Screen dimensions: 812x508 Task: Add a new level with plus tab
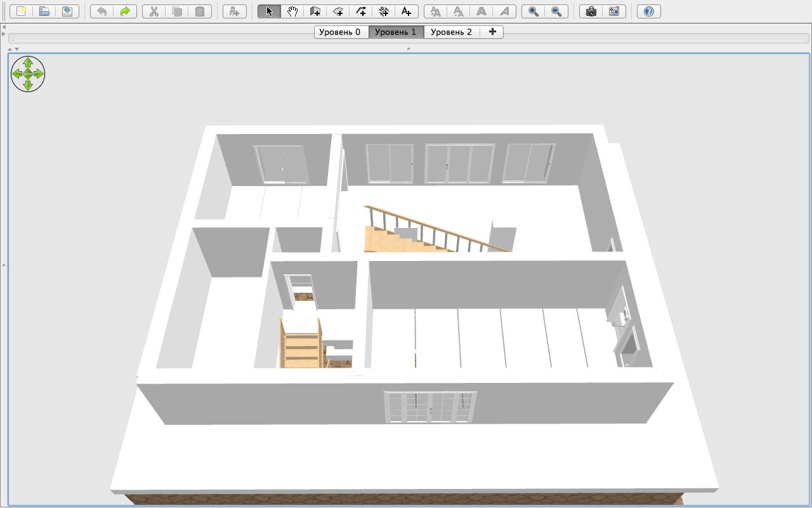pyautogui.click(x=492, y=32)
